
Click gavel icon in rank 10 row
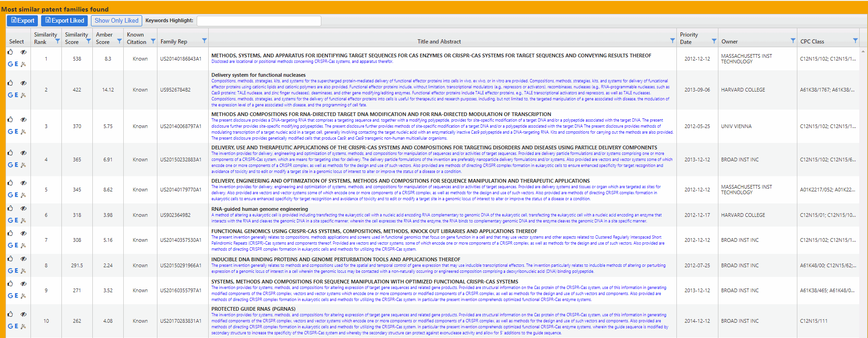(x=24, y=327)
